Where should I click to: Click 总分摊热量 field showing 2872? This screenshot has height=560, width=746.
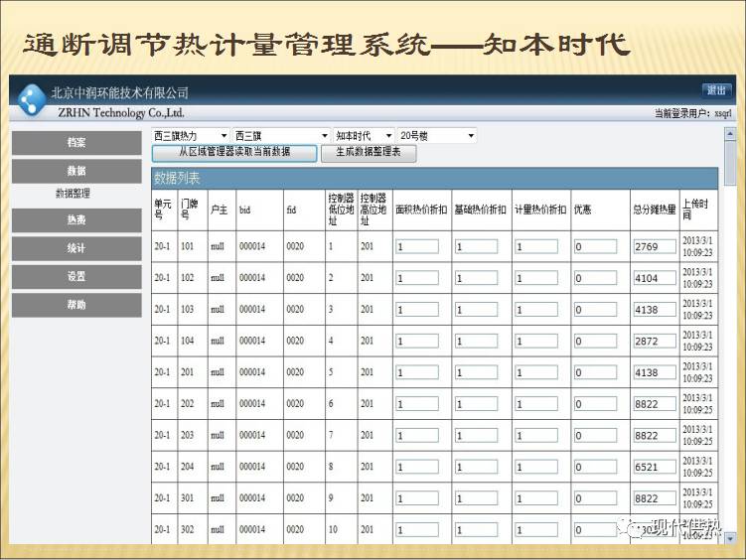[655, 341]
